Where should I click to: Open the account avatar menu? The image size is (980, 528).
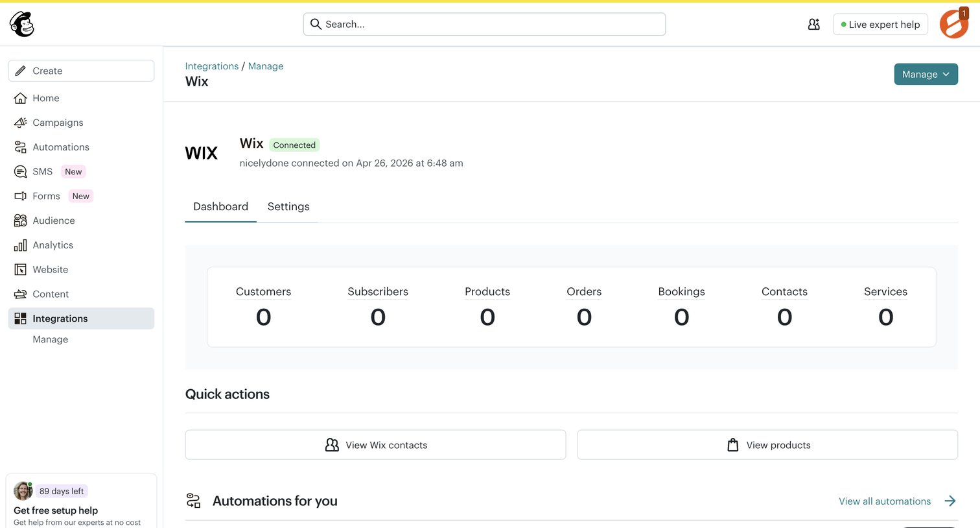coord(954,23)
